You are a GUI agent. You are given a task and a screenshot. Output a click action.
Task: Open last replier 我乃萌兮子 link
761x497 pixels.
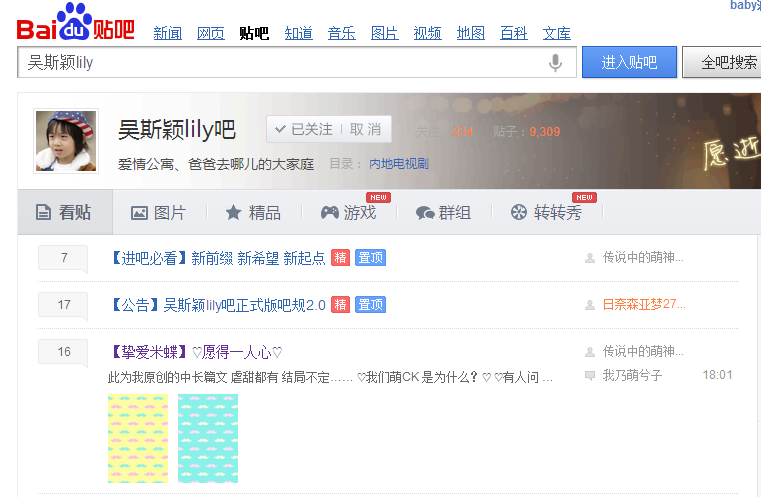(x=632, y=375)
